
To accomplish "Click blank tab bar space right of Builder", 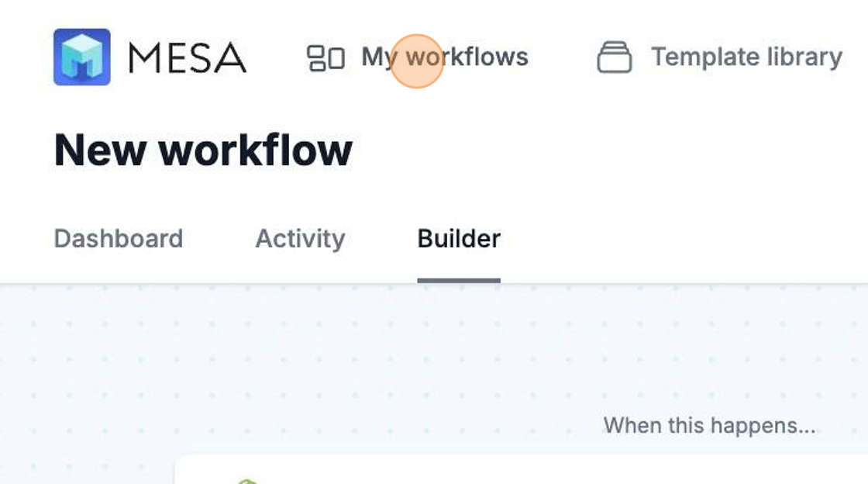I will (682, 238).
